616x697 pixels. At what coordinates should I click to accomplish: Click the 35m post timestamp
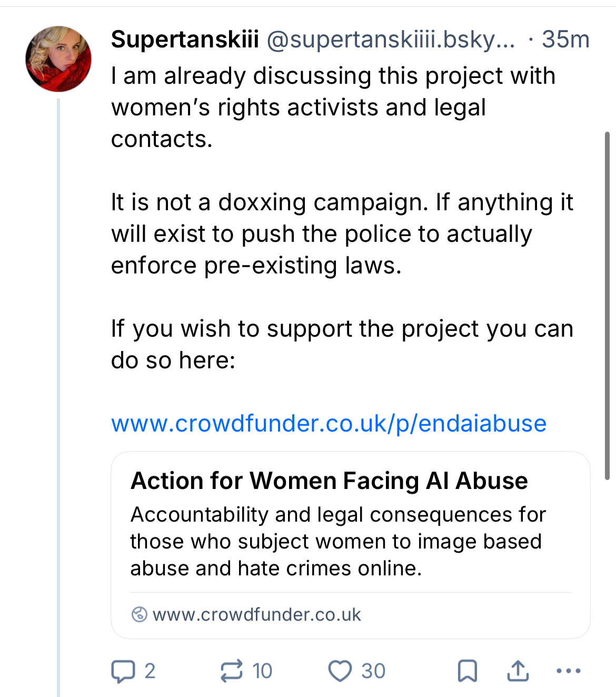(x=565, y=40)
